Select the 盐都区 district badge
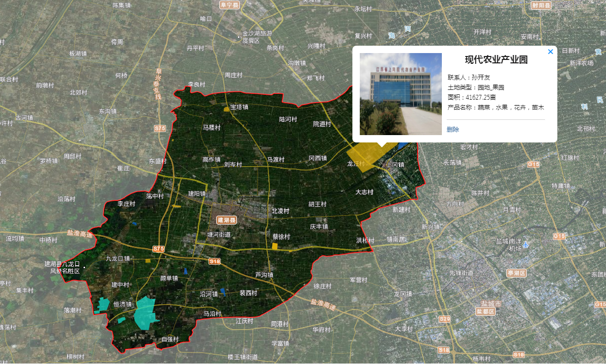The width and height of the screenshot is (606, 364). [x=486, y=311]
